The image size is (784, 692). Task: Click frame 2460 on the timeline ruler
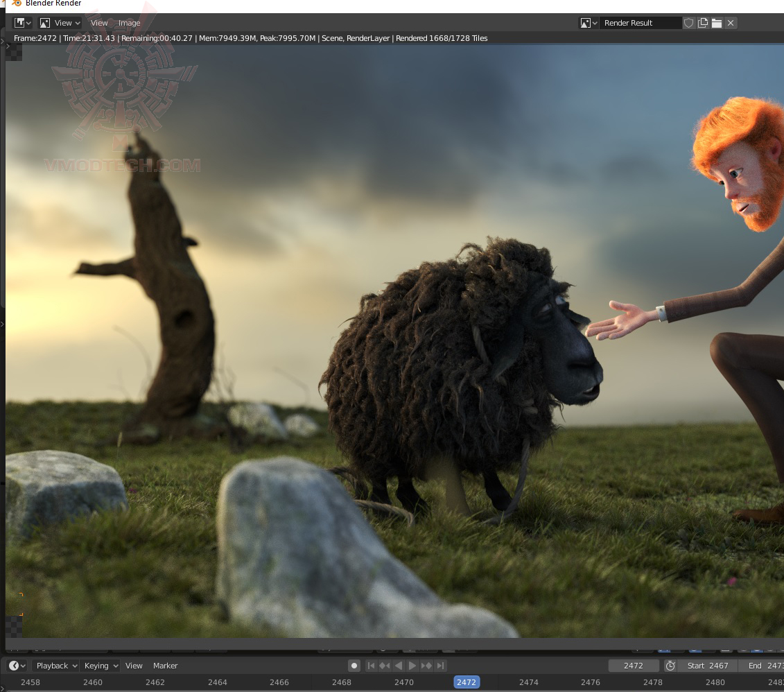[x=92, y=682]
